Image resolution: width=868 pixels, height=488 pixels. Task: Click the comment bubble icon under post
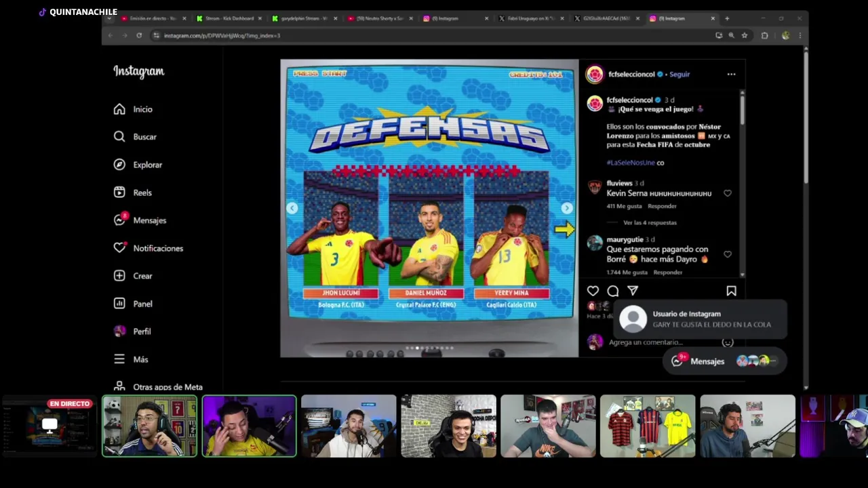pos(613,291)
